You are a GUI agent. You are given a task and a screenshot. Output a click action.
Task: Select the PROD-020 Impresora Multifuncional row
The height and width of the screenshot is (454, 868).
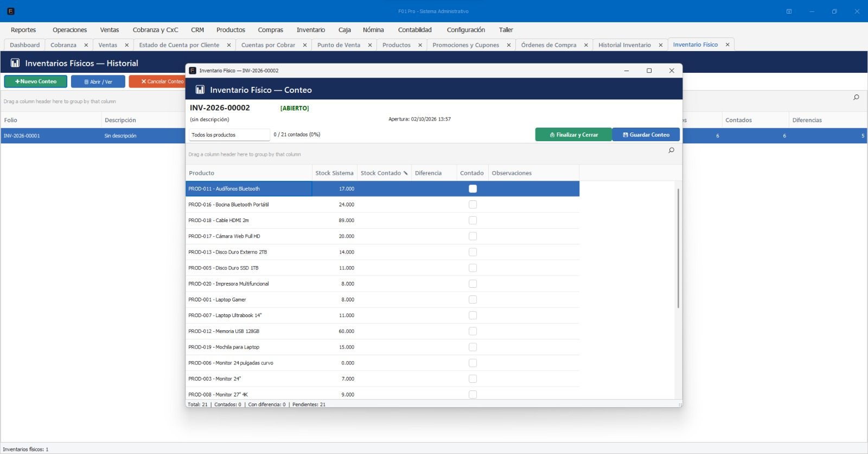[382, 283]
